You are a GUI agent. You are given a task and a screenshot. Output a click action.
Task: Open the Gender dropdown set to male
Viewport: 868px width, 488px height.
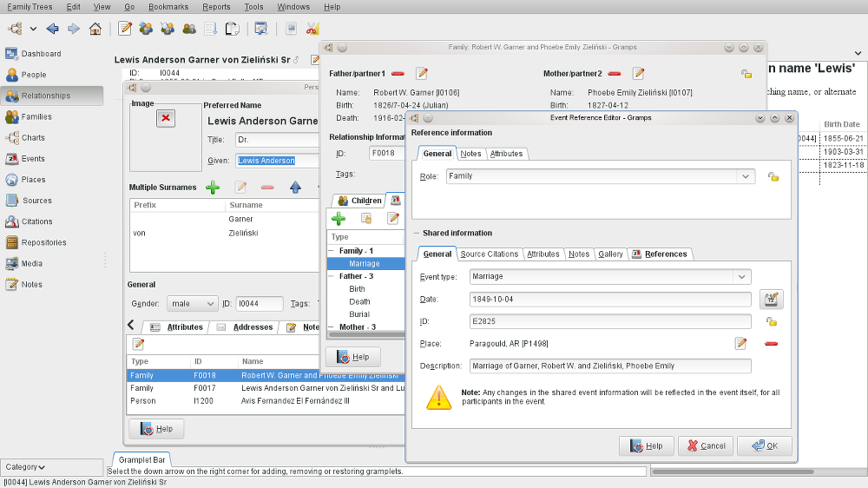pos(193,304)
